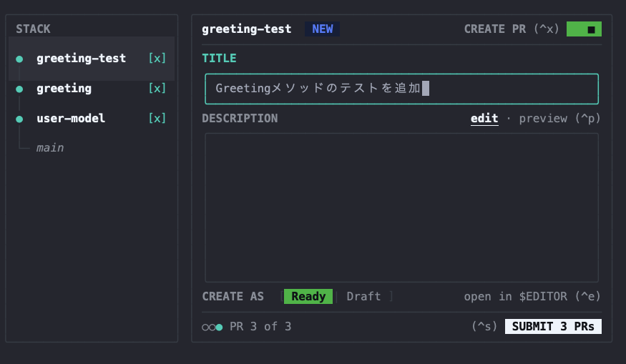
Task: Toggle the [x] checkbox for greeting
Action: click(x=157, y=88)
